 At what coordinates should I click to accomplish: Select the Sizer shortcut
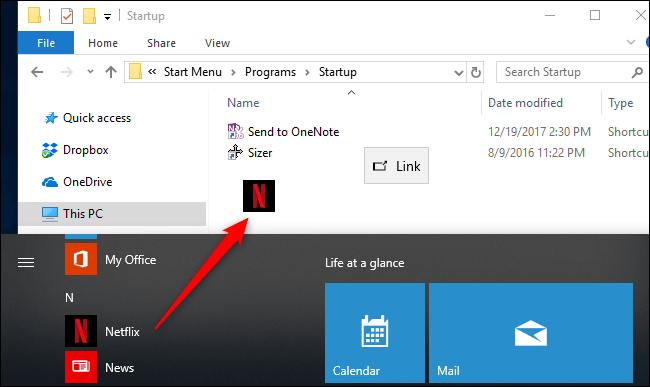[x=250, y=153]
